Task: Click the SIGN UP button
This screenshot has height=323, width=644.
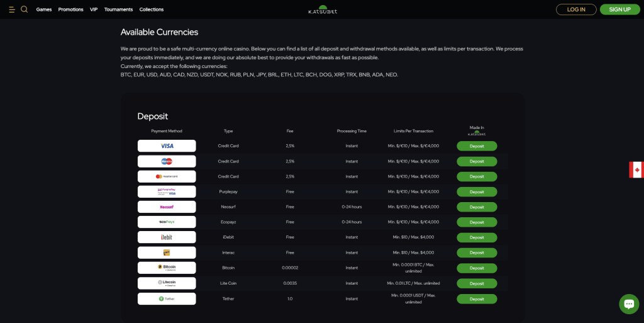Action: (619, 9)
